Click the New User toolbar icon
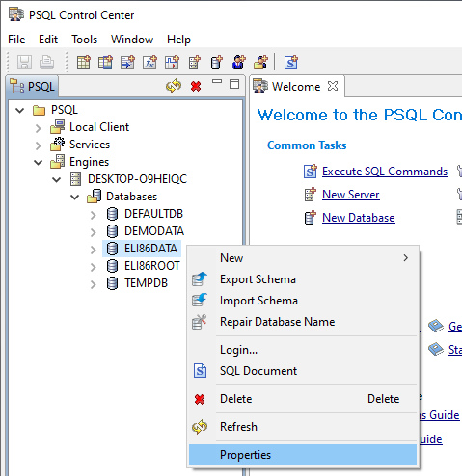The height and width of the screenshot is (476, 462). [238, 62]
